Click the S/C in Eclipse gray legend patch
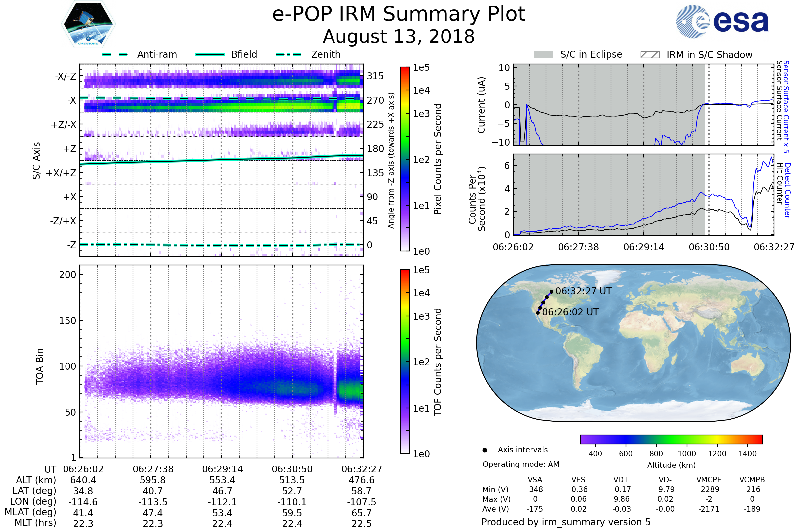 543,55
